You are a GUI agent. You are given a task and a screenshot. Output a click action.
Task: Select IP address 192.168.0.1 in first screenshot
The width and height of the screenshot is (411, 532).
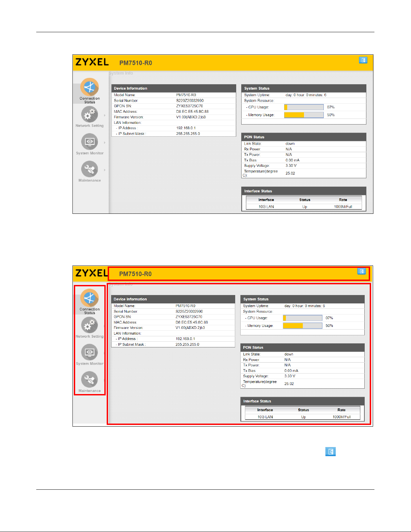186,128
